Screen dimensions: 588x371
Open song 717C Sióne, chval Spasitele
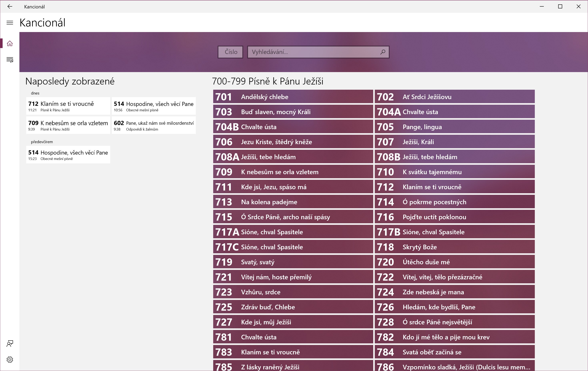click(293, 247)
